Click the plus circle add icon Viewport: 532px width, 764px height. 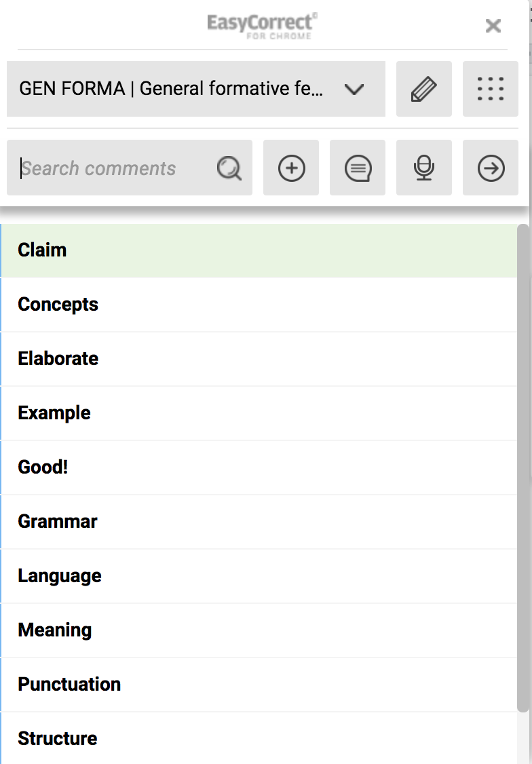291,168
